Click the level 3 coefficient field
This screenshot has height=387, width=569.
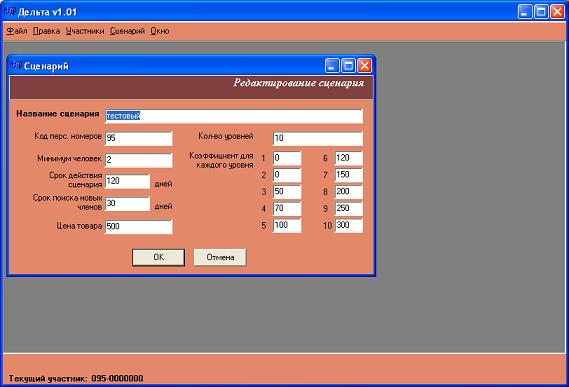point(287,192)
